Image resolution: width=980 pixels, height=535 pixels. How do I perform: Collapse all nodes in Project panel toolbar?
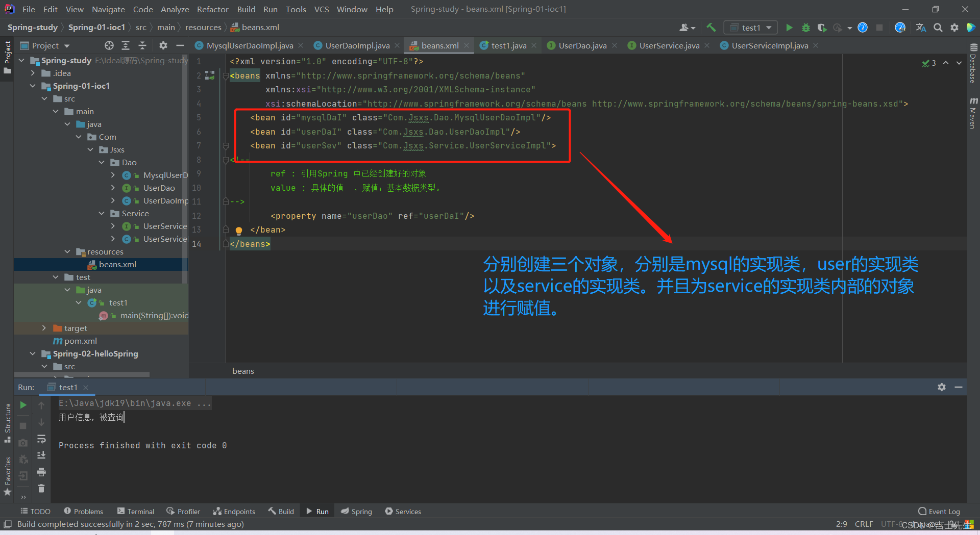[x=142, y=45]
